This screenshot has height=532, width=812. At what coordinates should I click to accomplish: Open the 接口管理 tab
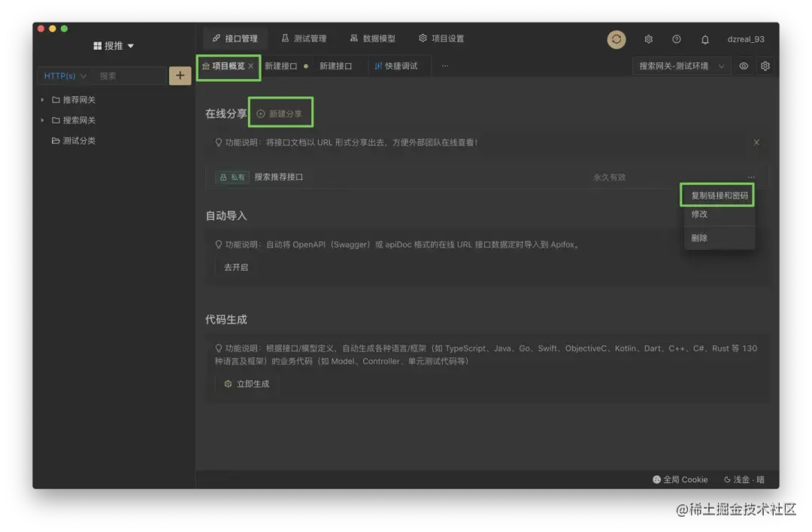tap(235, 38)
